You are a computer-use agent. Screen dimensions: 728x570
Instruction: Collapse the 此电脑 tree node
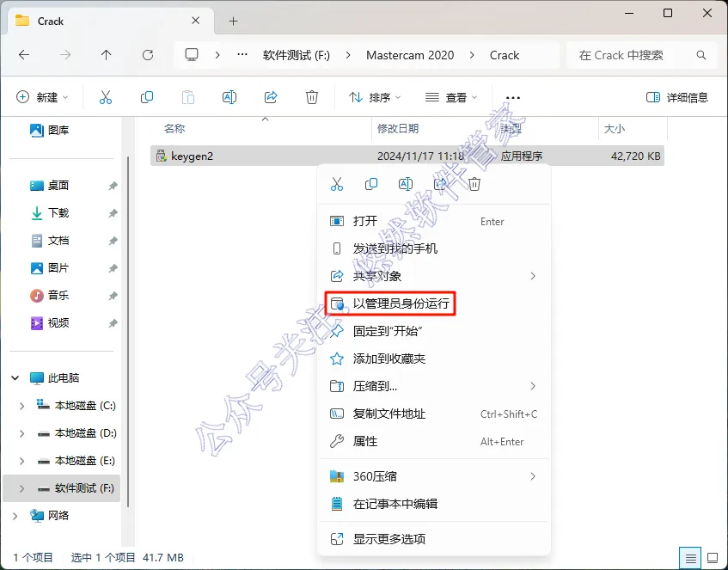(x=15, y=377)
